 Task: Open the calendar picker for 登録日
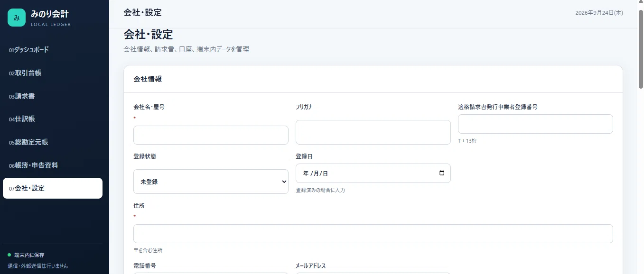[x=442, y=173]
